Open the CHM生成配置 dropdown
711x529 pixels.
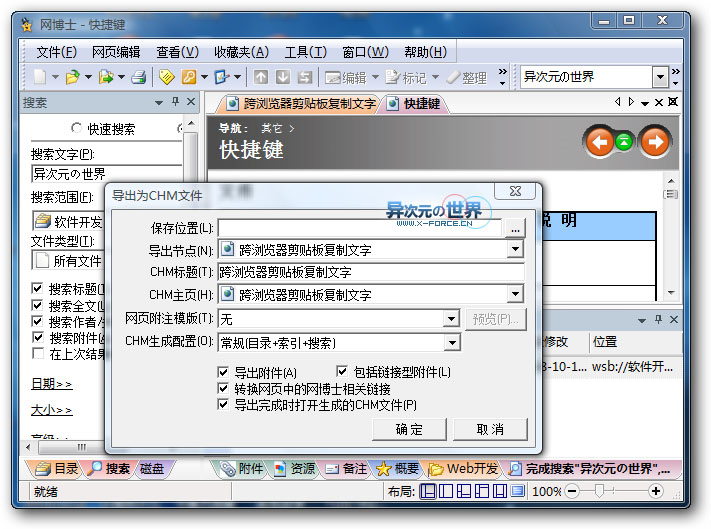tap(452, 343)
